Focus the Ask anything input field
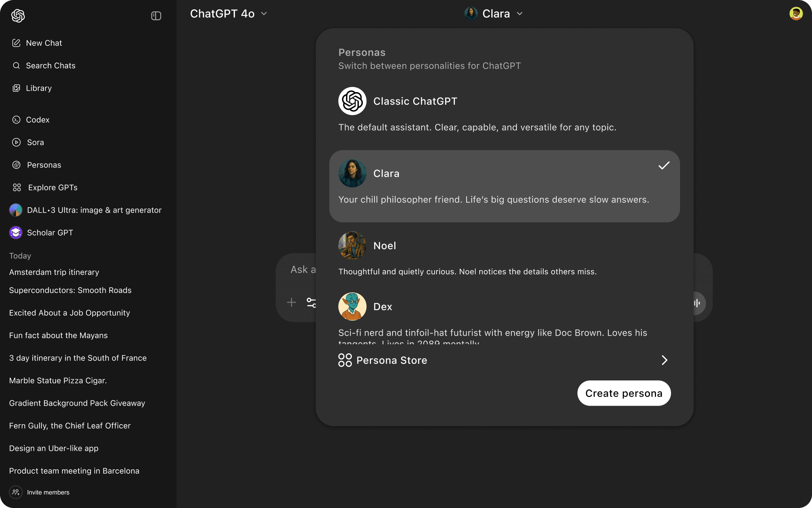 303,269
